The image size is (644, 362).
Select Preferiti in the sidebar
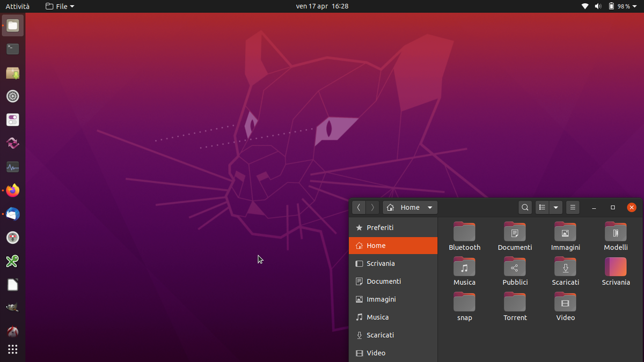tap(393, 228)
